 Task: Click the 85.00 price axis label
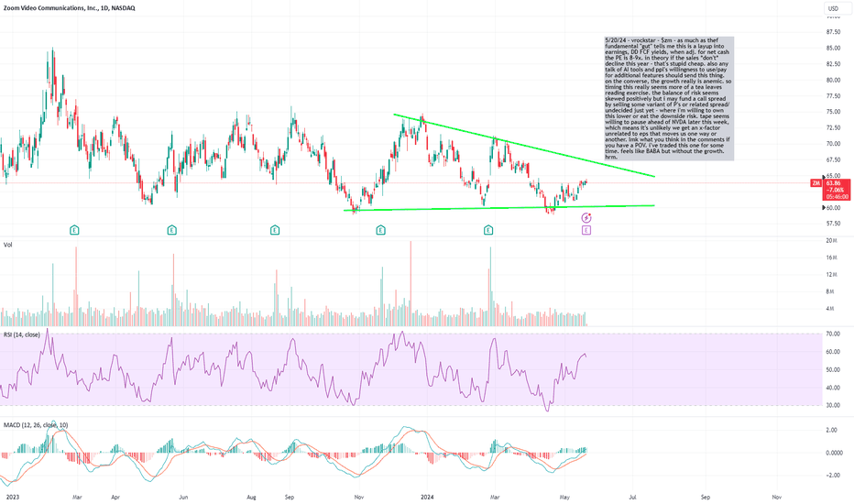pyautogui.click(x=833, y=48)
